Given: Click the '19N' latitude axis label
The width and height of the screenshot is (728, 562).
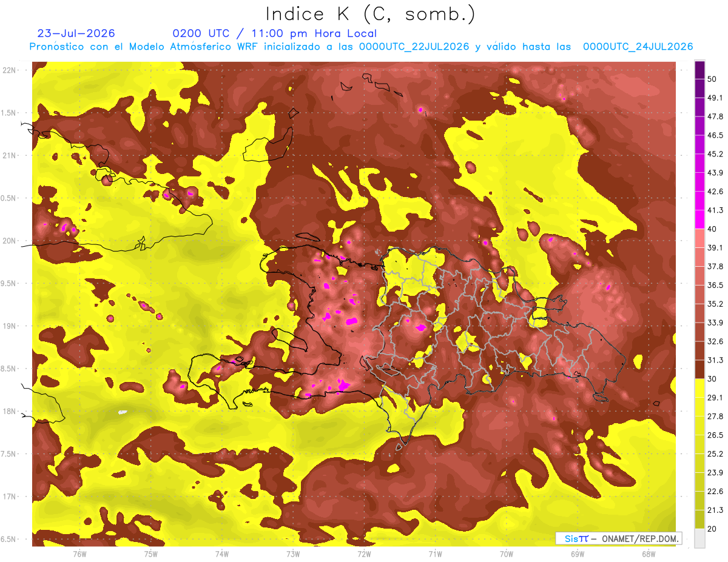Looking at the screenshot, I should click(9, 326).
